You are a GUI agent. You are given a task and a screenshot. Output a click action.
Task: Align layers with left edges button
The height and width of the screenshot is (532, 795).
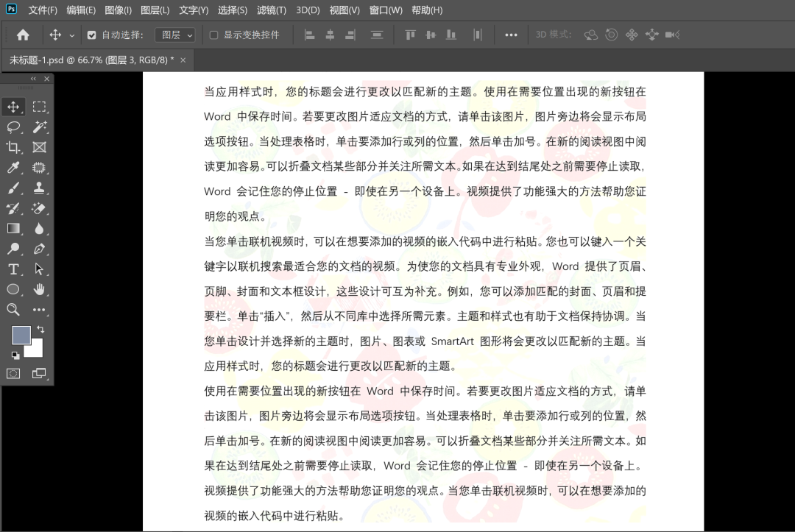(x=309, y=35)
